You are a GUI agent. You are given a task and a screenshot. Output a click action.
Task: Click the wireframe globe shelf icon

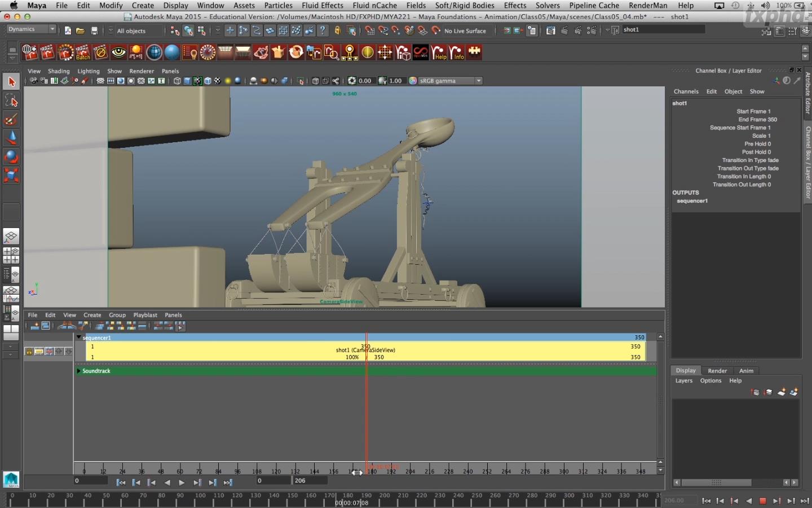tap(154, 52)
